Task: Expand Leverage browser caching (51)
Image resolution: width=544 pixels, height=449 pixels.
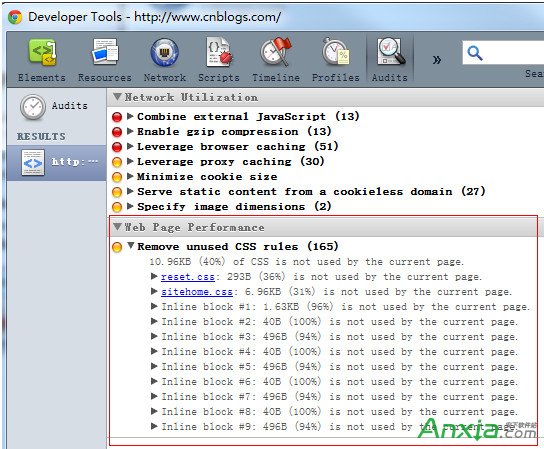Action: [x=130, y=146]
